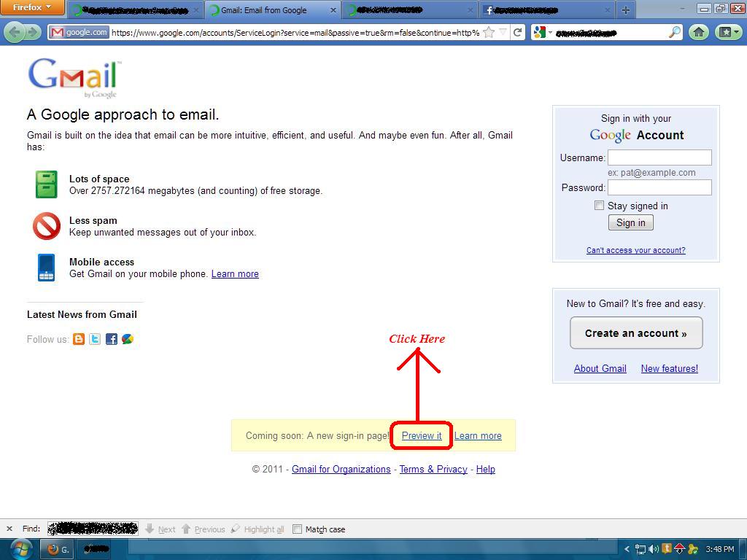The width and height of the screenshot is (747, 560).
Task: Focus the Find text field
Action: coord(93,529)
